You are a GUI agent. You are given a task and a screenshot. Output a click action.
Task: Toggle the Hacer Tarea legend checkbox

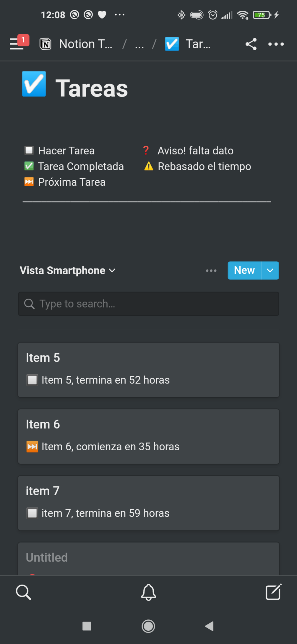29,151
